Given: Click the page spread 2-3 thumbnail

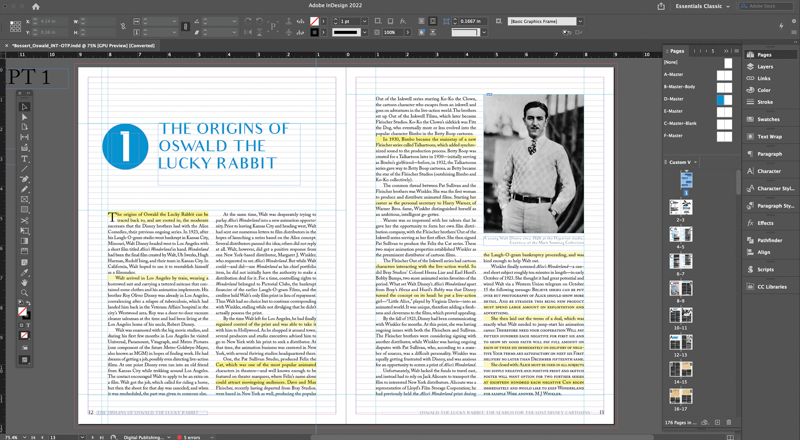Looking at the screenshot, I should pos(681,207).
